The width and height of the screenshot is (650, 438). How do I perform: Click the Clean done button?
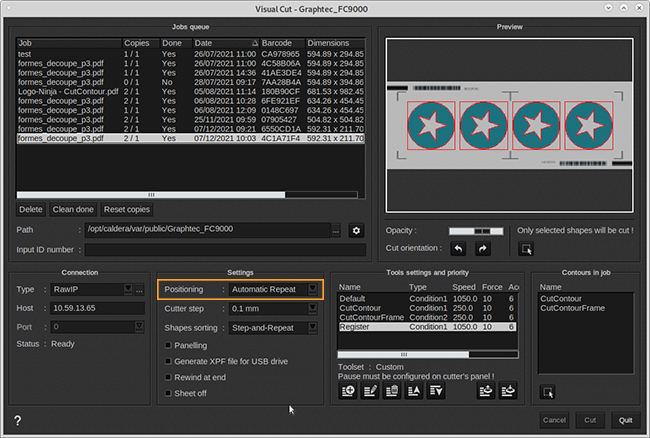pos(72,209)
